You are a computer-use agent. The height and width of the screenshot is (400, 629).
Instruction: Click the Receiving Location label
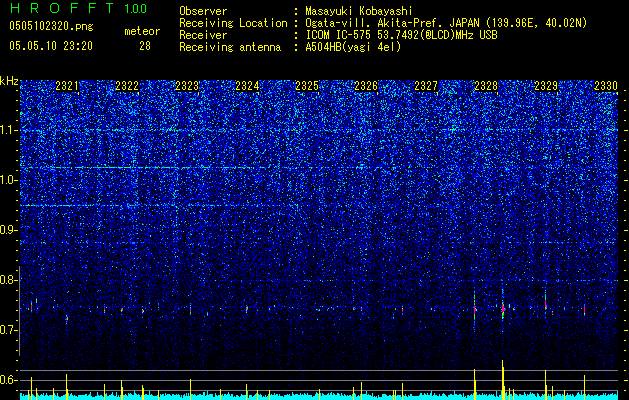tap(233, 23)
